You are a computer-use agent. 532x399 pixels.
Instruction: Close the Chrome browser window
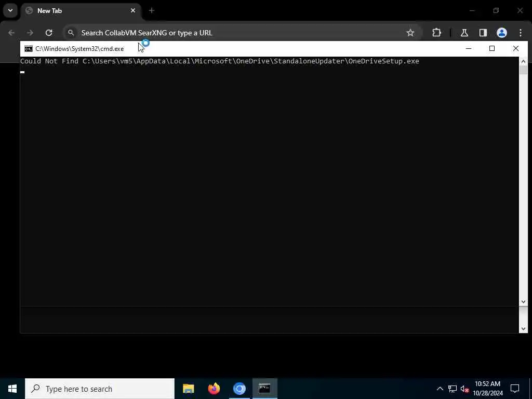point(520,10)
